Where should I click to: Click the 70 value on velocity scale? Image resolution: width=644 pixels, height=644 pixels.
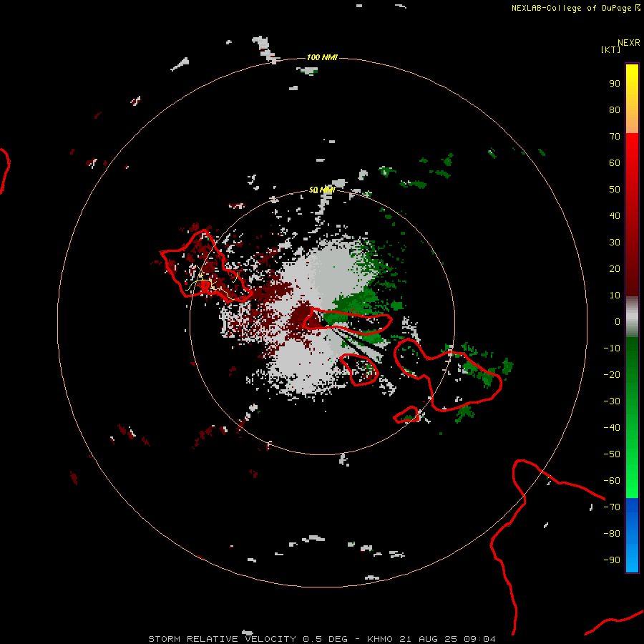click(x=615, y=137)
